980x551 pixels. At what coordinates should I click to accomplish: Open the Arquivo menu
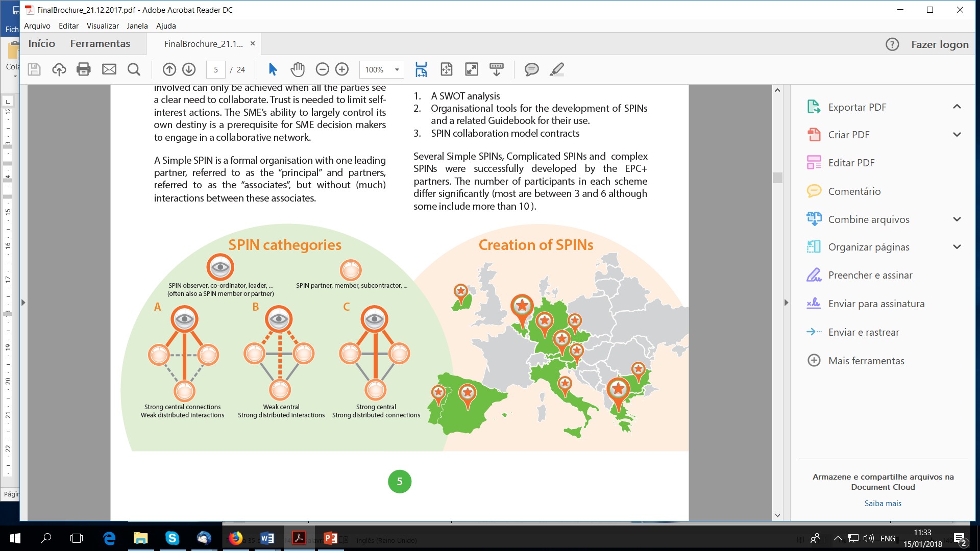(37, 26)
